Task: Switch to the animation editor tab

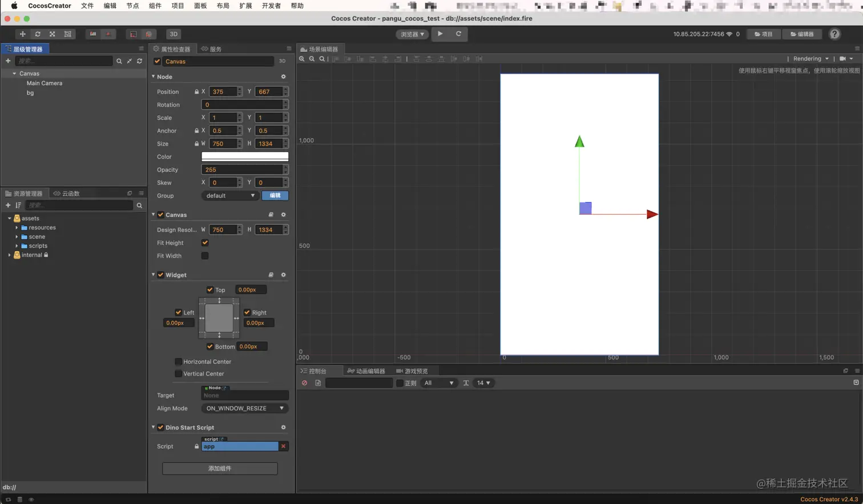Action: 366,371
